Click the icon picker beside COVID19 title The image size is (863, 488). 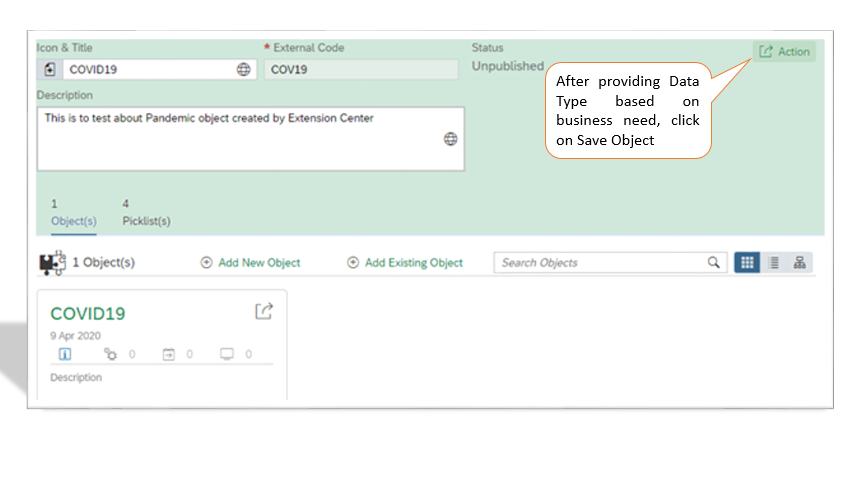pyautogui.click(x=50, y=69)
